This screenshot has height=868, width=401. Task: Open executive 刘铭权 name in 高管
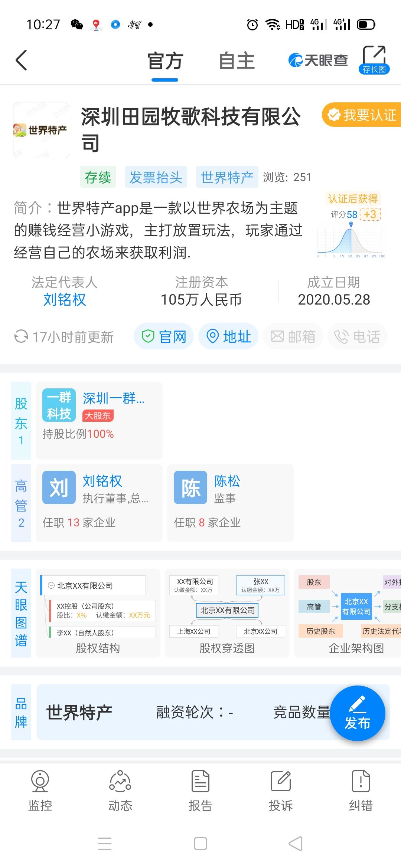pyautogui.click(x=102, y=481)
